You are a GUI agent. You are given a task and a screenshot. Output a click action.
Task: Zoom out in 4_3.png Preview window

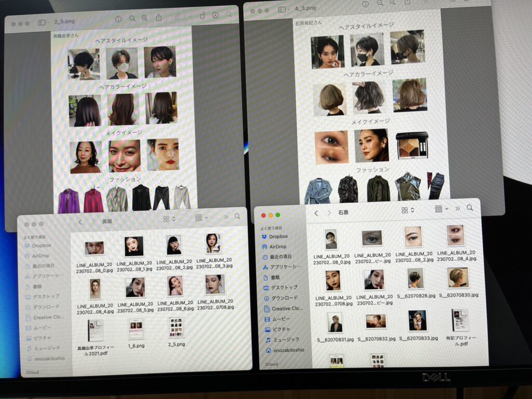[x=380, y=3]
